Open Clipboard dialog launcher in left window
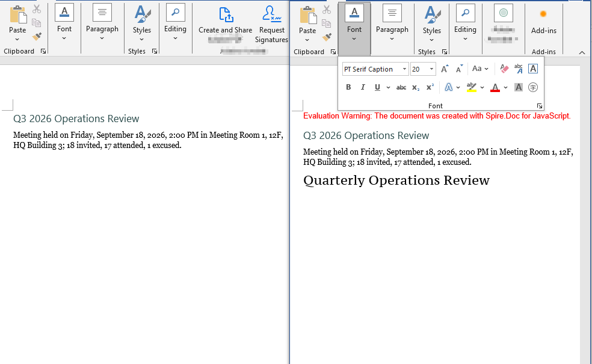Screen dimensions: 592x364 [x=43, y=51]
